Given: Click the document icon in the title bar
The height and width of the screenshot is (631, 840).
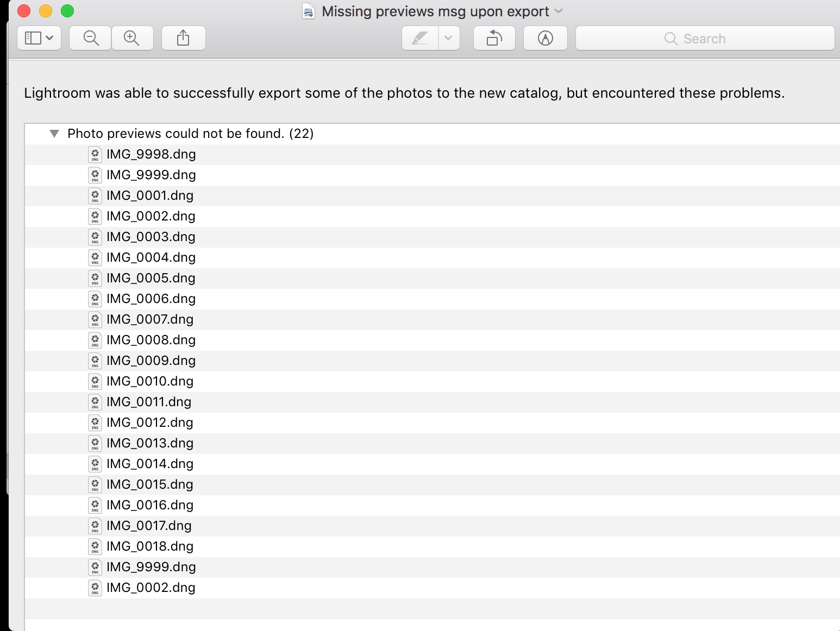Looking at the screenshot, I should [309, 11].
